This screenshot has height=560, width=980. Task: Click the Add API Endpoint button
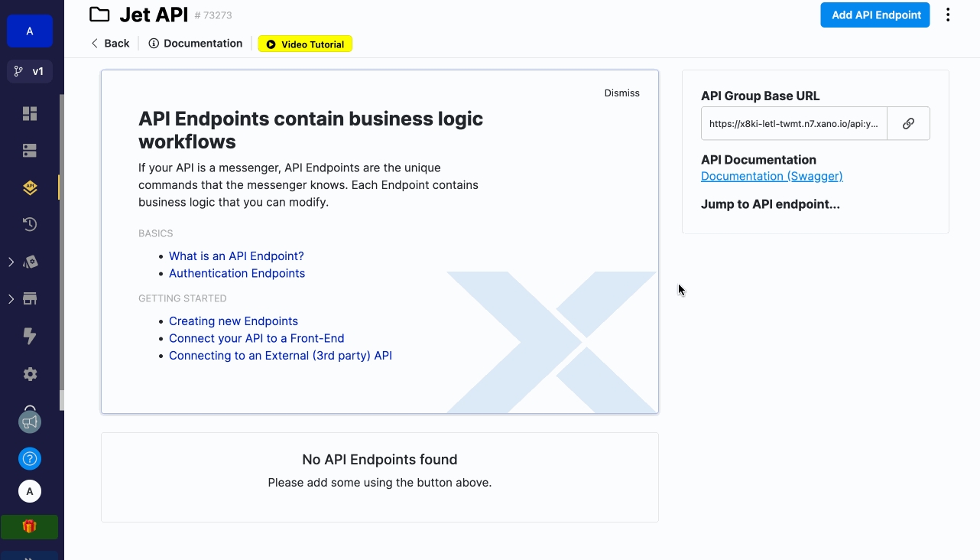click(875, 15)
